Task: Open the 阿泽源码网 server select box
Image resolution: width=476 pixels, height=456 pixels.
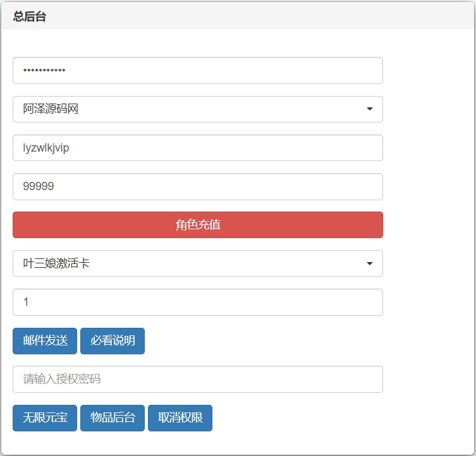Action: tap(197, 109)
